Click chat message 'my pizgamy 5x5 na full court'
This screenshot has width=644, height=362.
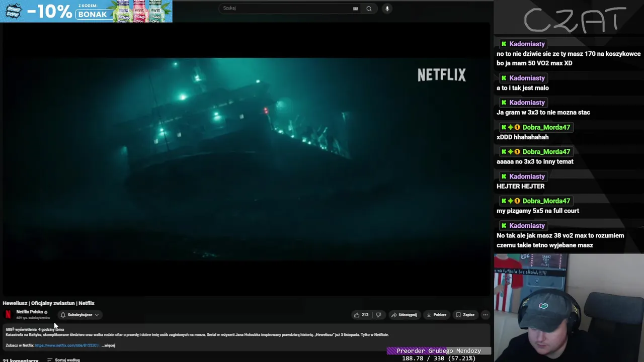click(x=538, y=211)
